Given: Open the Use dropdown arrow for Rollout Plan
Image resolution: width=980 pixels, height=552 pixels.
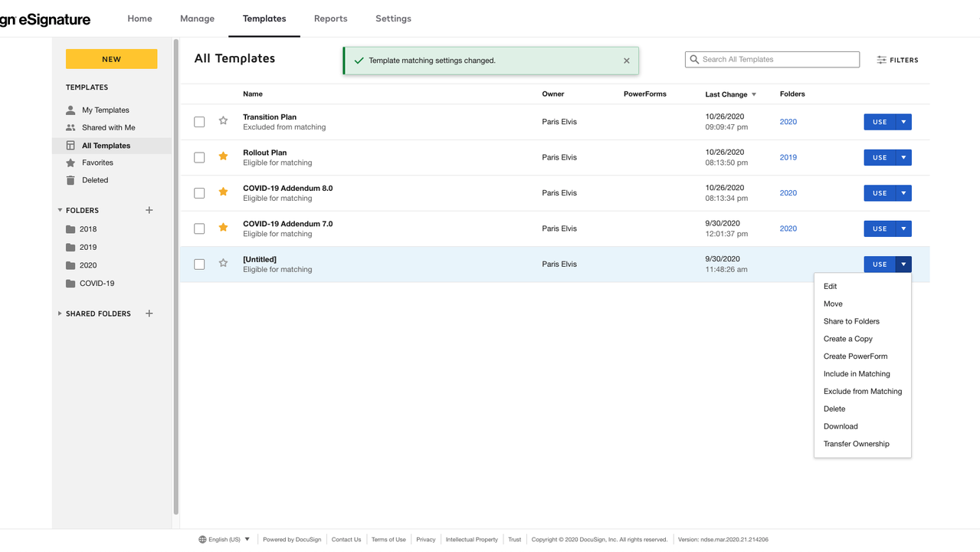Looking at the screenshot, I should (x=903, y=157).
